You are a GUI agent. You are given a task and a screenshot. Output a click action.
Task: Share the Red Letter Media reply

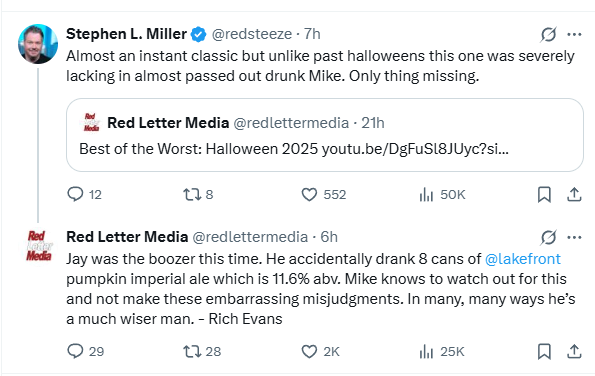574,351
